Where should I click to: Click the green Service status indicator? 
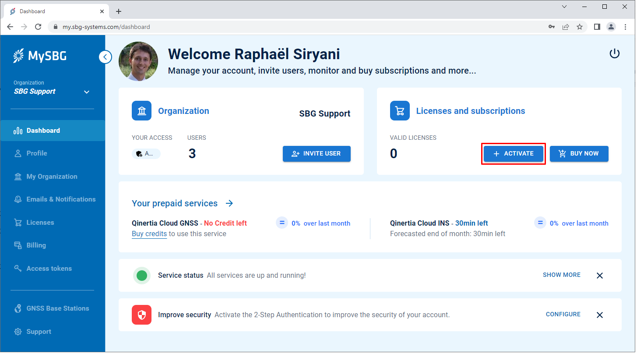142,276
